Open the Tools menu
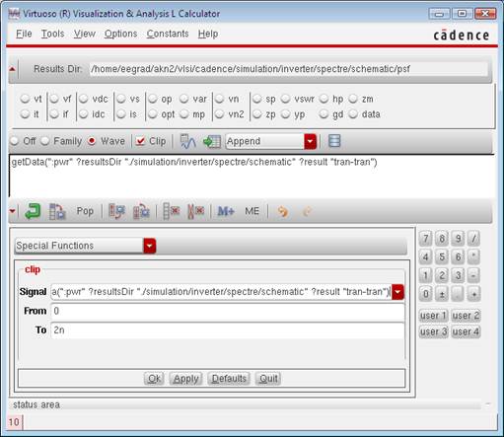This screenshot has height=437, width=504. pyautogui.click(x=52, y=34)
